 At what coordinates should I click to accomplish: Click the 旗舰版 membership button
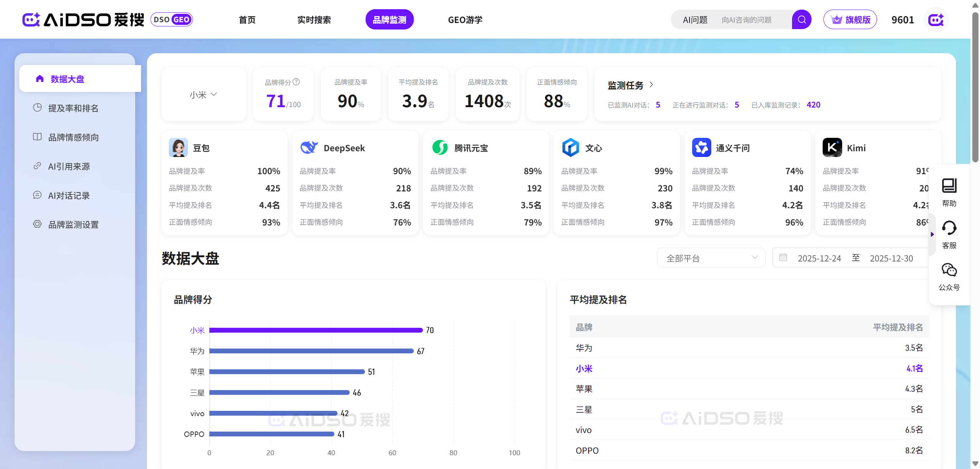(x=850, y=20)
